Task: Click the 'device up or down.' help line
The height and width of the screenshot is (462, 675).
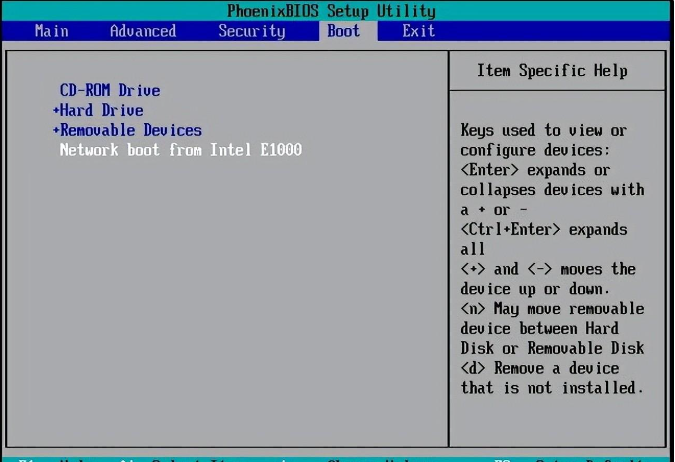Action: (536, 289)
